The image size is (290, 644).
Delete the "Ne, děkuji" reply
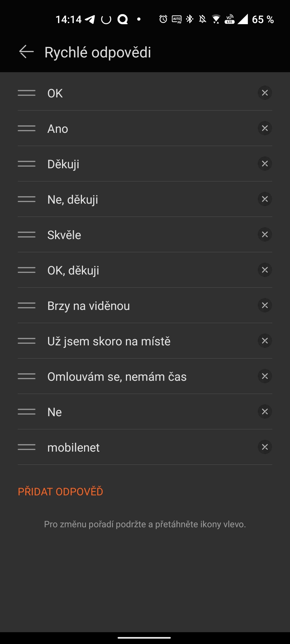(265, 199)
